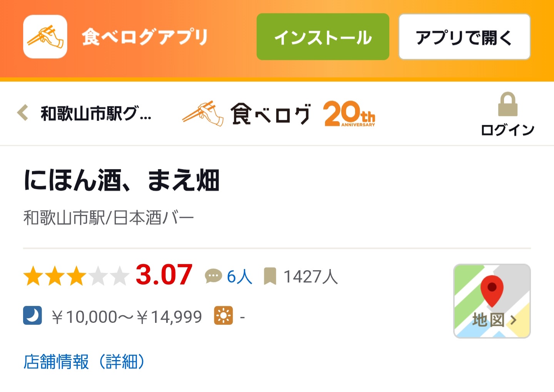Image resolution: width=554 pixels, height=392 pixels.
Task: Tap the review comment bubble icon
Action: [213, 276]
